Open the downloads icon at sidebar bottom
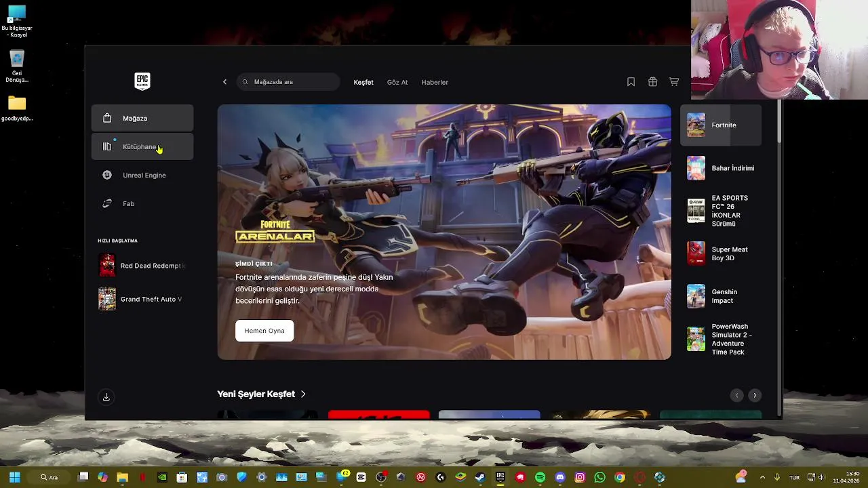The height and width of the screenshot is (488, 868). click(x=106, y=397)
